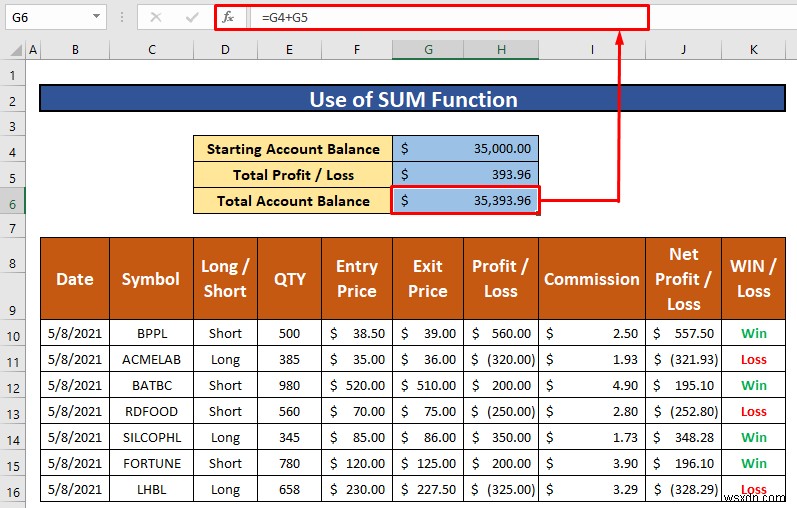Select the 393.96 total profit cell

click(465, 174)
